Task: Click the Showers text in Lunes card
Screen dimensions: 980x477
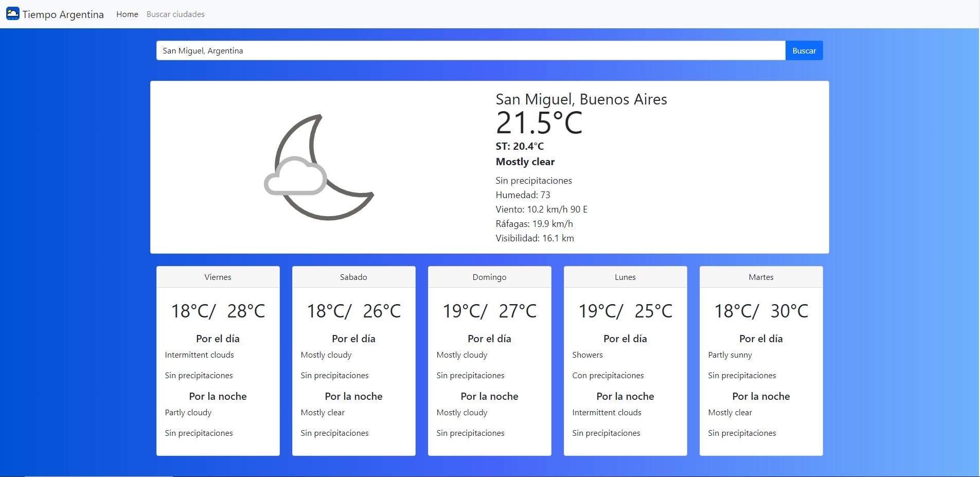Action: 587,355
